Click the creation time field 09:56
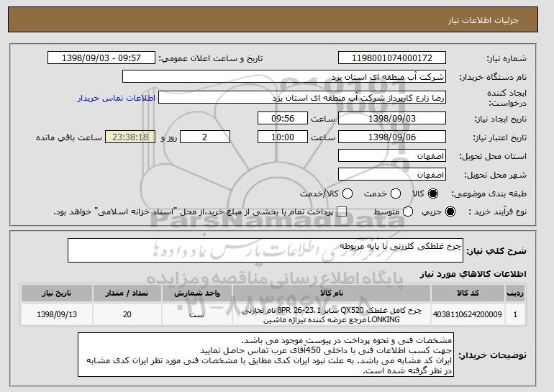 pyautogui.click(x=283, y=118)
